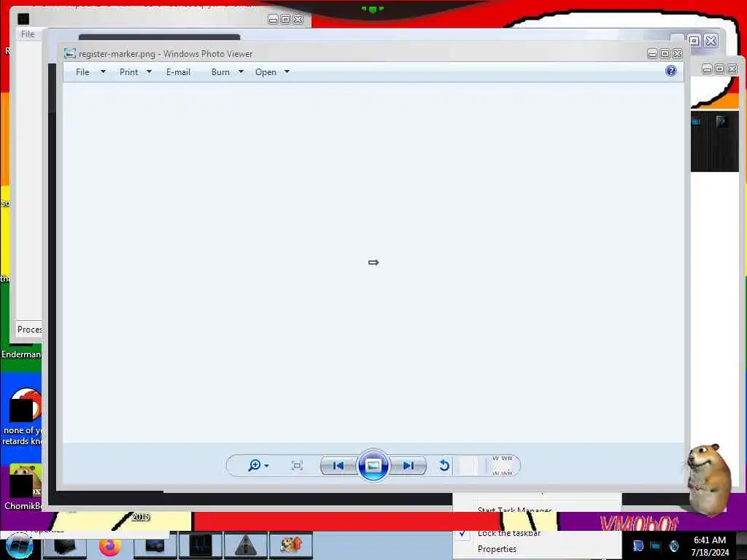Click the first blue system tray icon
This screenshot has height=560, width=747.
(638, 546)
